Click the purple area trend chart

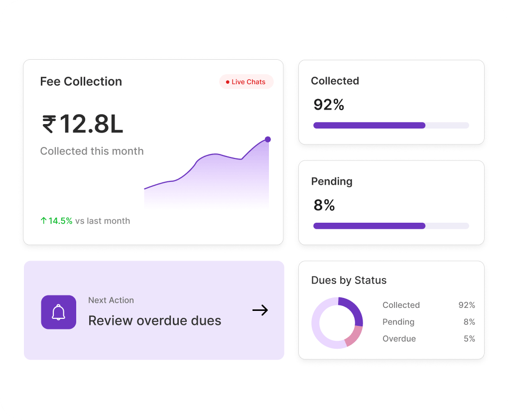coord(207,173)
